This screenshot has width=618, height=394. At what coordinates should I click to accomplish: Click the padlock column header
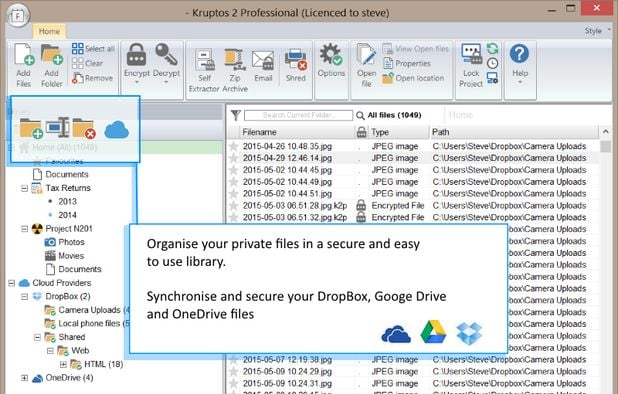click(x=361, y=132)
